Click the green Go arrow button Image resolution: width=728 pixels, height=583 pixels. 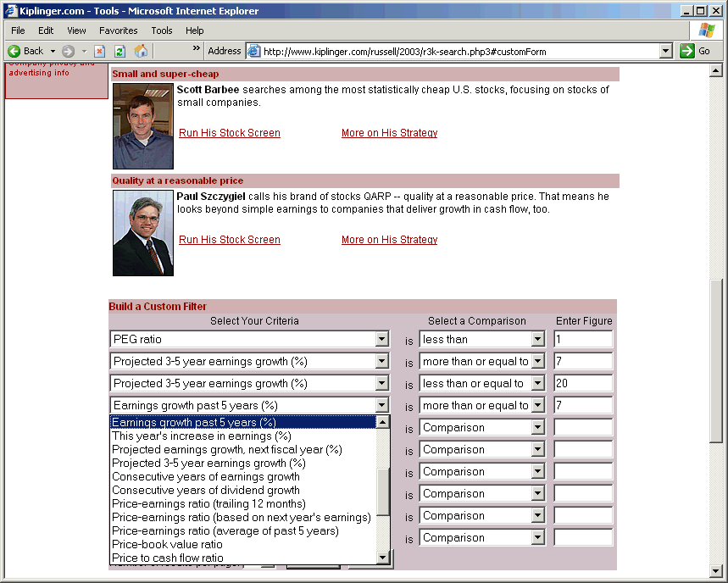[695, 51]
